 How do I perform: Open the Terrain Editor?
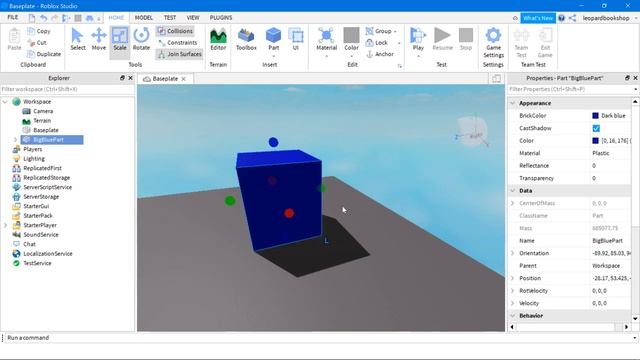(x=218, y=39)
